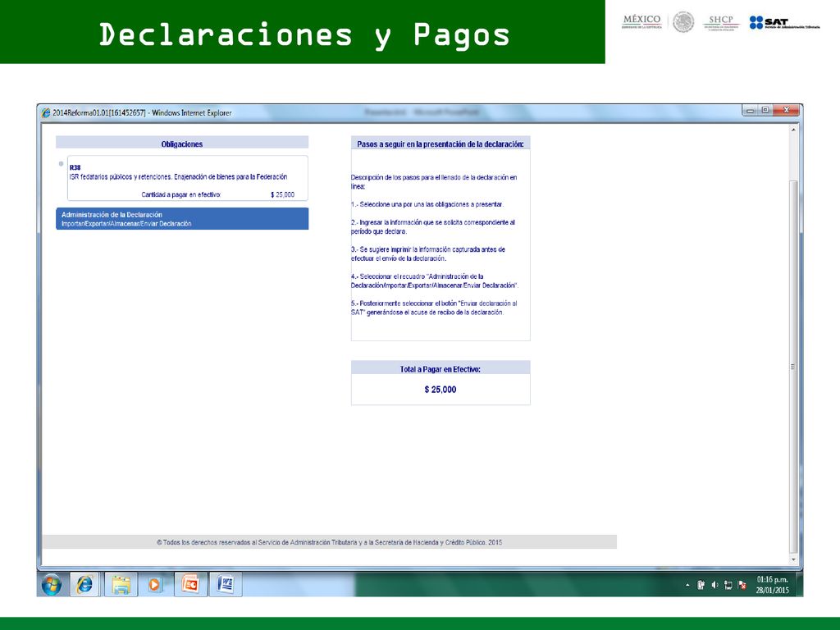This screenshot has height=630, width=840.
Task: Switch to PowerPoint taskbar icon
Action: coord(190,584)
